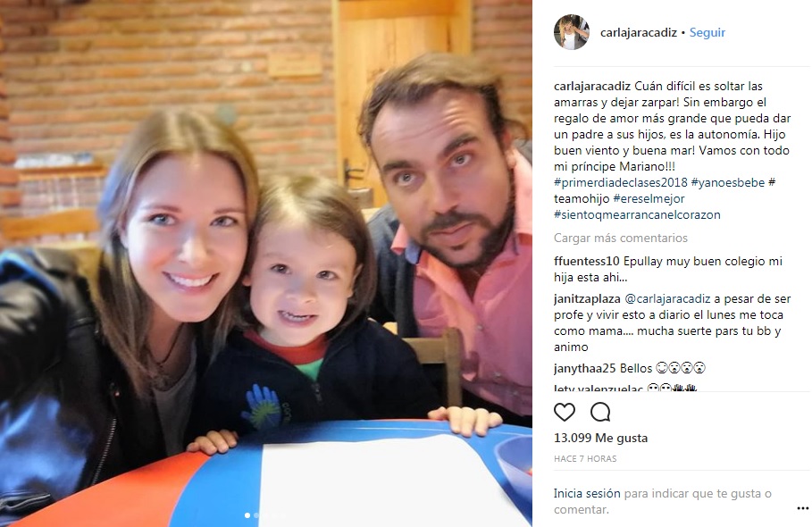Load more comments via Cargar más comentarios
Viewport: 812px width, 527px height.
621,238
